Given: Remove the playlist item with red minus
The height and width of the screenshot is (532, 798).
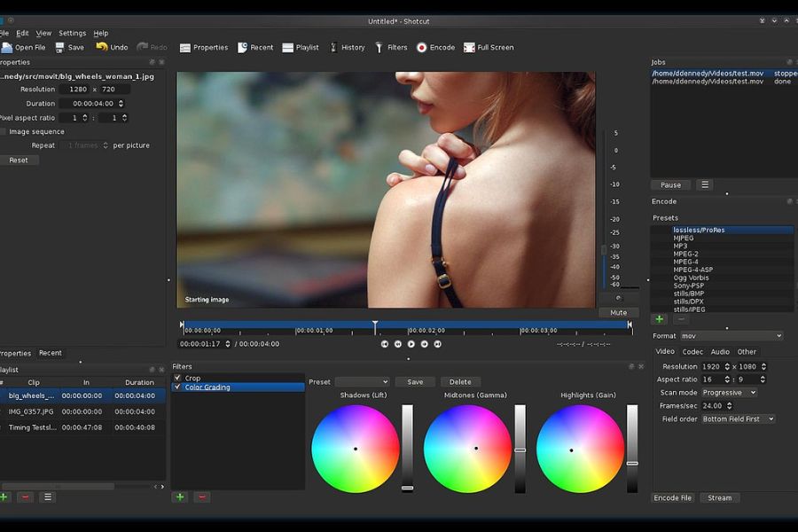Looking at the screenshot, I should point(26,497).
